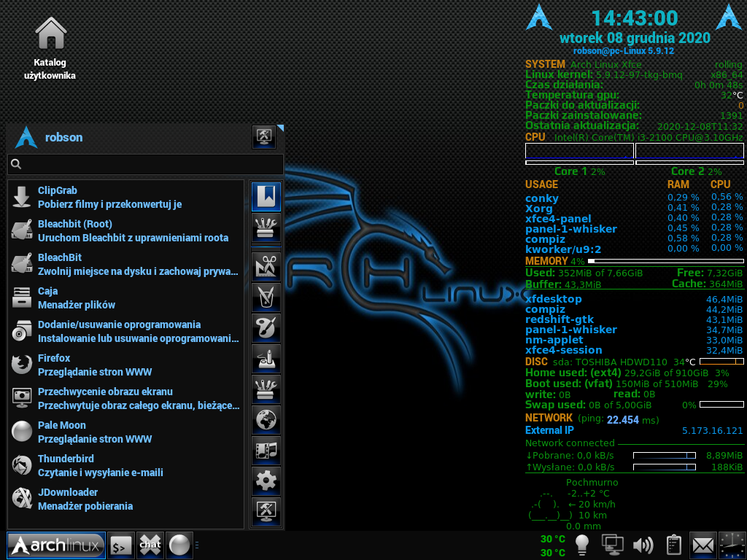Open the scissors-and-ruler Accessories category

(x=266, y=266)
